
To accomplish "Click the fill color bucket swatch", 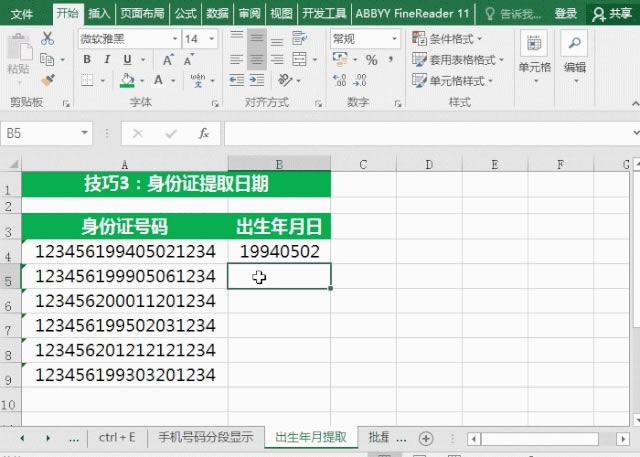I will (x=127, y=80).
